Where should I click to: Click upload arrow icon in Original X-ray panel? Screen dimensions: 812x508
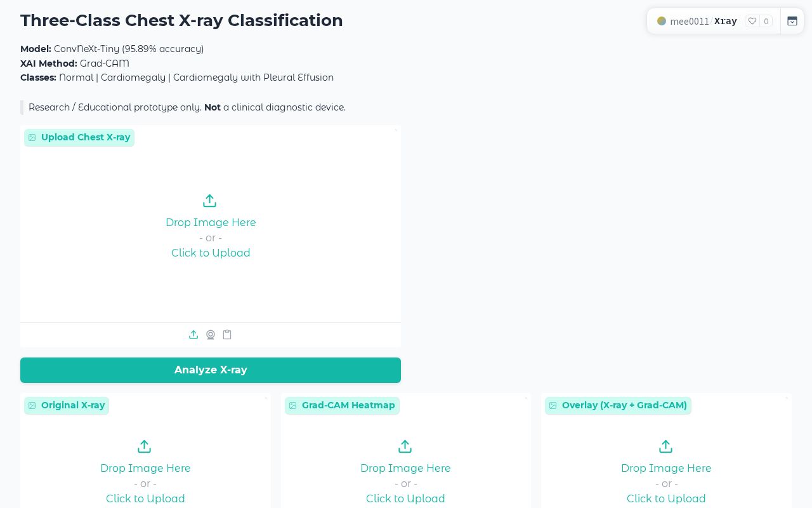(x=145, y=446)
